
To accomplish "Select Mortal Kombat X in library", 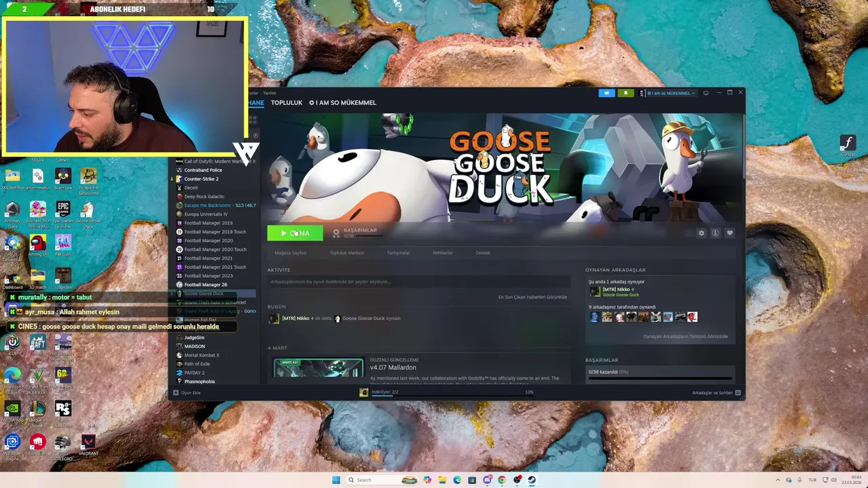I will tap(201, 355).
